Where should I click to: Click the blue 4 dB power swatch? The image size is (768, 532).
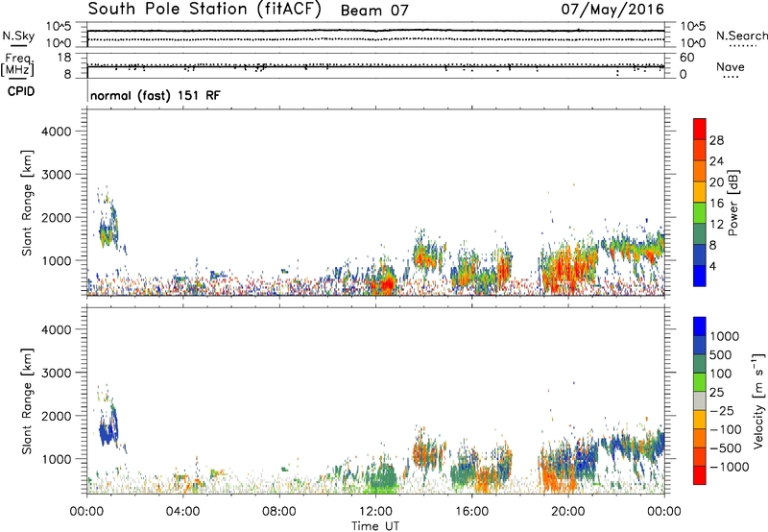pos(700,276)
